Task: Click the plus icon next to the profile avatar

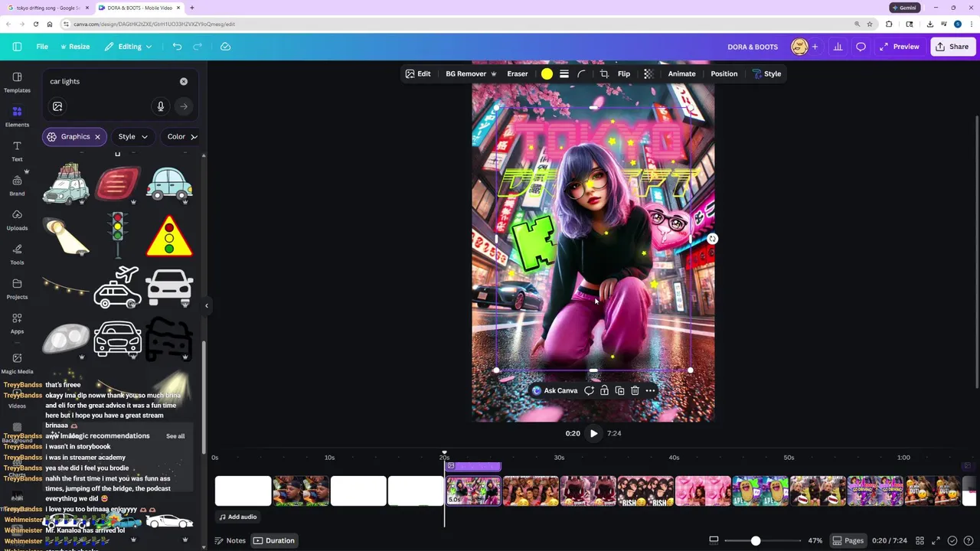Action: (x=815, y=47)
